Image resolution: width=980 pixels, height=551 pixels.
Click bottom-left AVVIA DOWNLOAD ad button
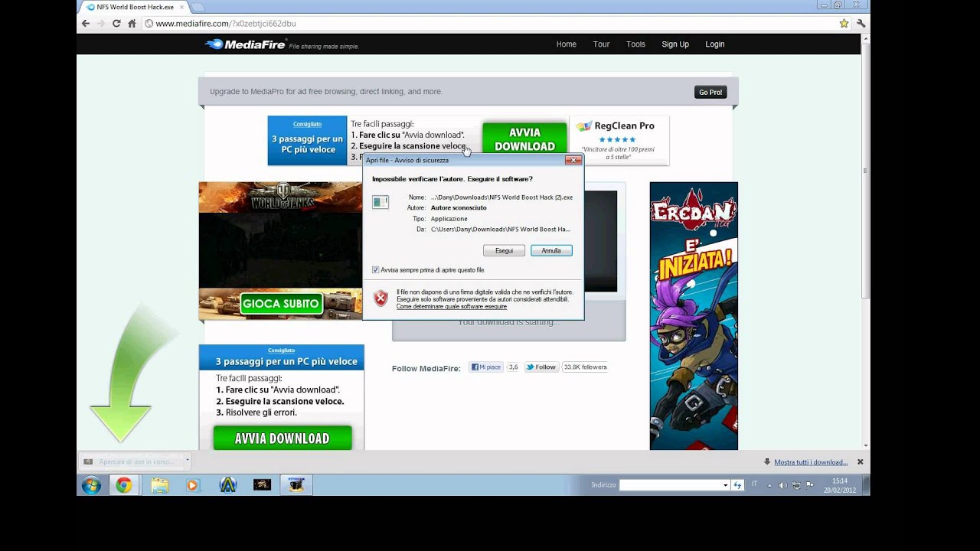coord(282,439)
